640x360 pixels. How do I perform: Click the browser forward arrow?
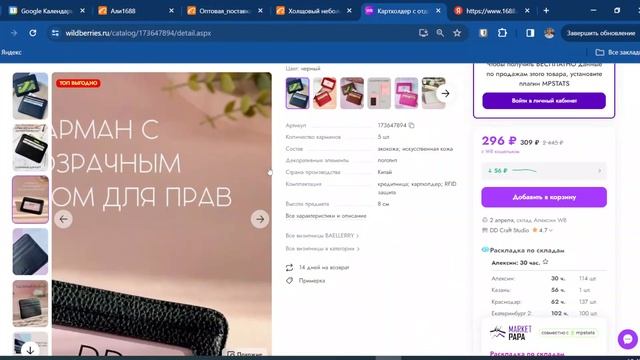[14, 33]
